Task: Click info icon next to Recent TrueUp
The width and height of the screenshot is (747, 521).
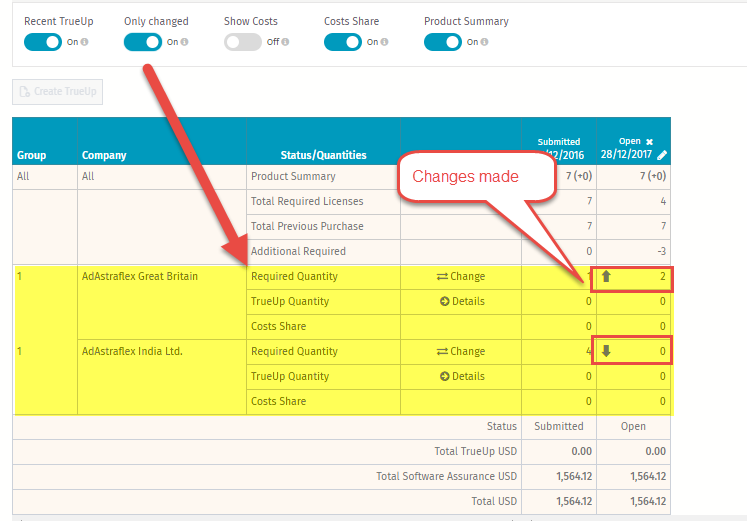Action: click(85, 42)
